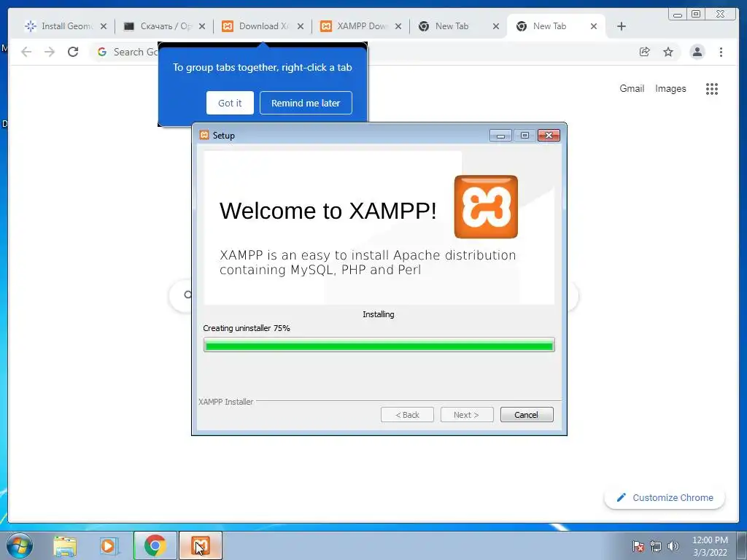Close the Setup window with X

[x=549, y=136]
